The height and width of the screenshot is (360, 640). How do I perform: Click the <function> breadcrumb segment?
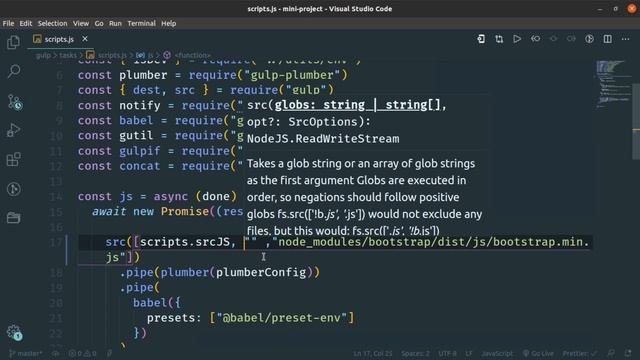click(x=187, y=55)
